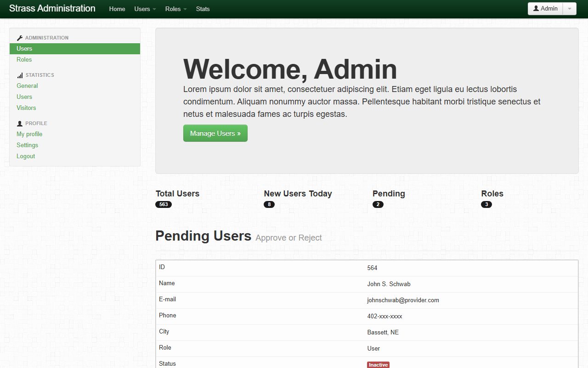This screenshot has width=588, height=368.
Task: Click the Manage Users button
Action: coord(215,133)
